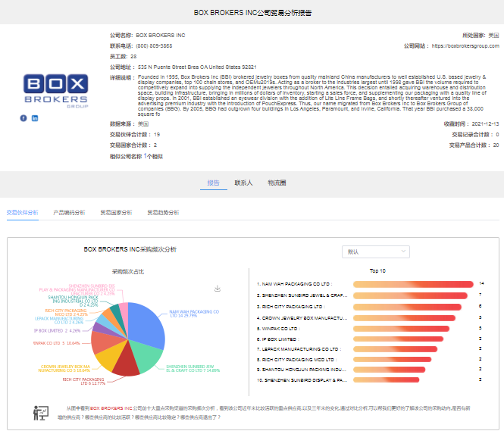The image size is (504, 431).
Task: Select '1. NAM WAH PACKAGING CO LTD' label
Action: [294, 284]
